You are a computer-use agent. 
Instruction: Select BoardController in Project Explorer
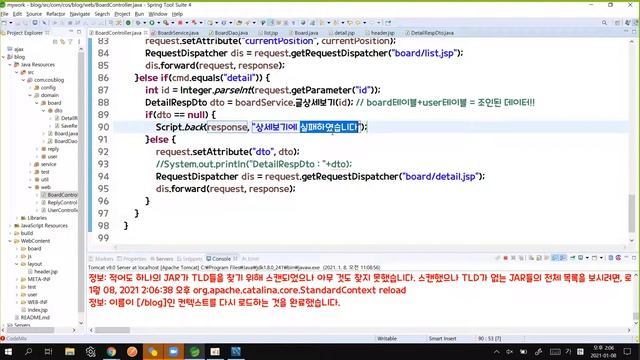[x=59, y=195]
